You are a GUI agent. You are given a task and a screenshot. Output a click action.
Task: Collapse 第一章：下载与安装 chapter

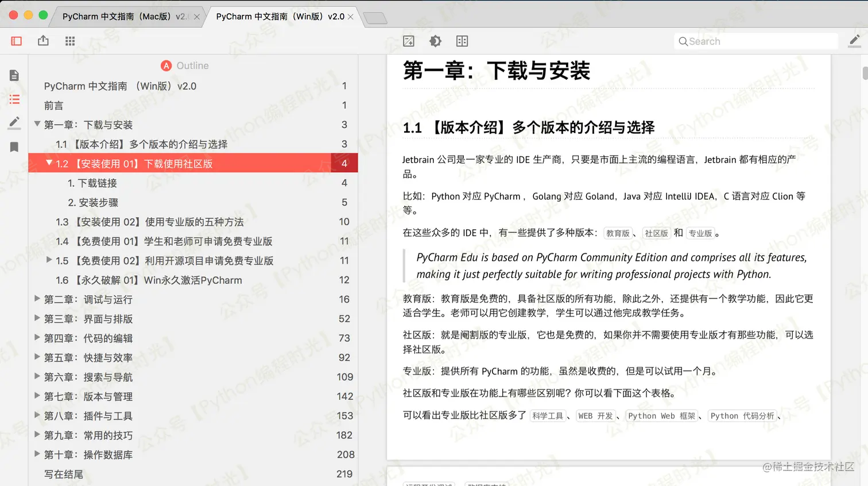37,124
